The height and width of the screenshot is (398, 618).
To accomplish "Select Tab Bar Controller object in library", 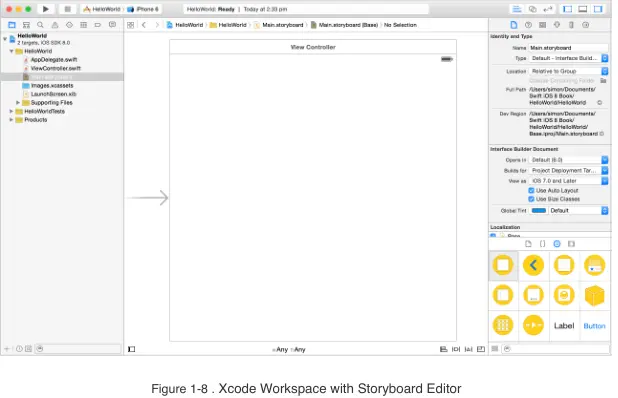I will pyautogui.click(x=533, y=296).
